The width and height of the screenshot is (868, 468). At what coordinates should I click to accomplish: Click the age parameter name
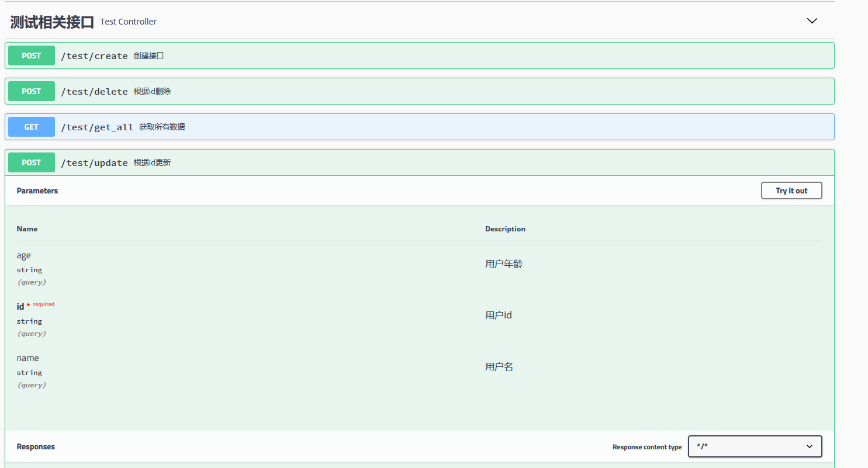[24, 255]
